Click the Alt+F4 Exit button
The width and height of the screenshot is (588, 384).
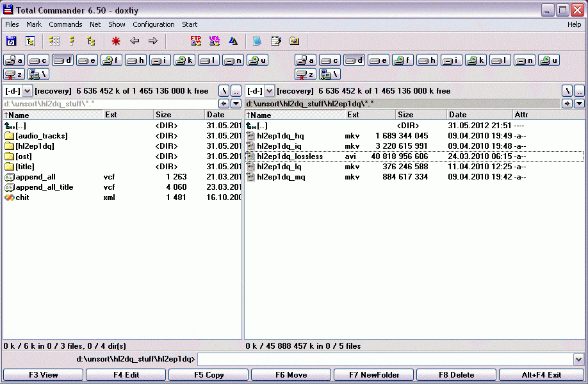pos(541,374)
